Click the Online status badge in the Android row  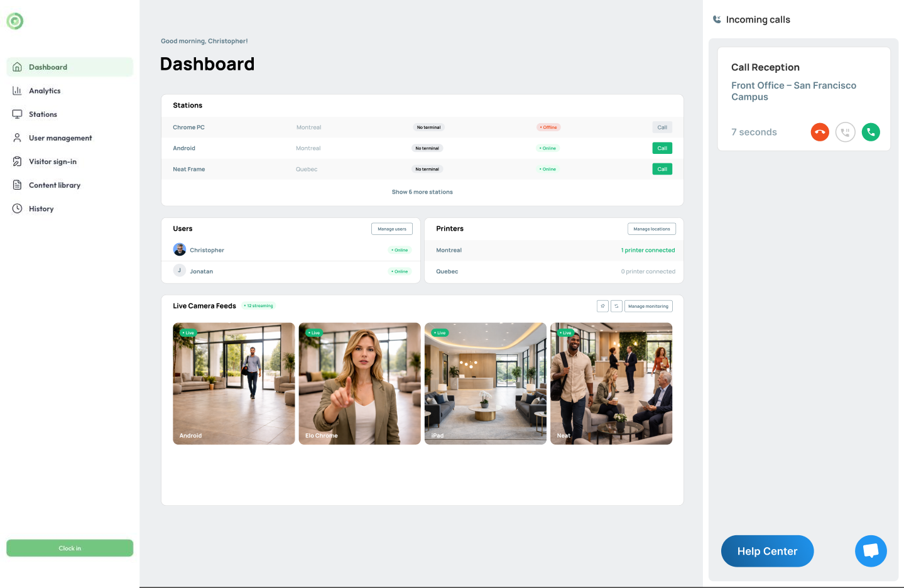click(x=548, y=148)
